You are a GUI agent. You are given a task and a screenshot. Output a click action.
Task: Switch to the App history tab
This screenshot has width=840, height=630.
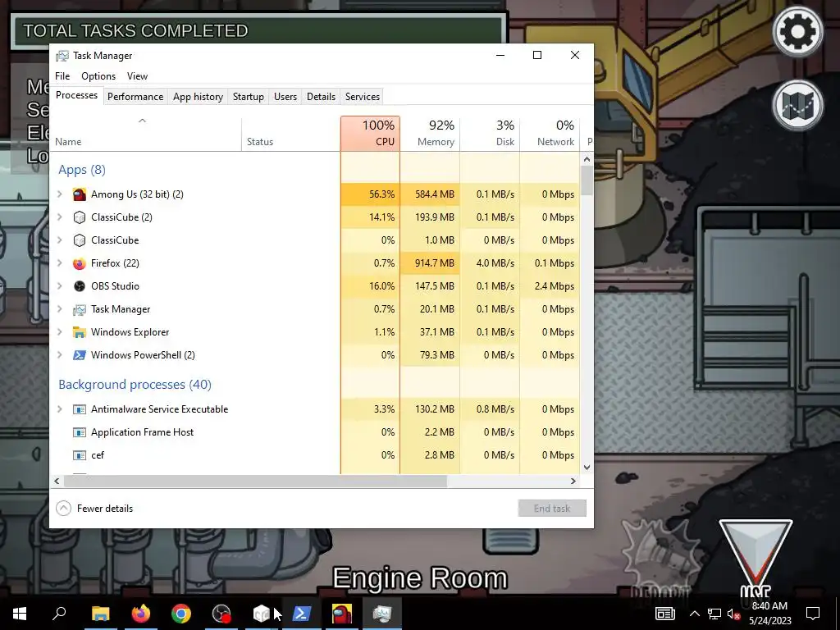[198, 97]
